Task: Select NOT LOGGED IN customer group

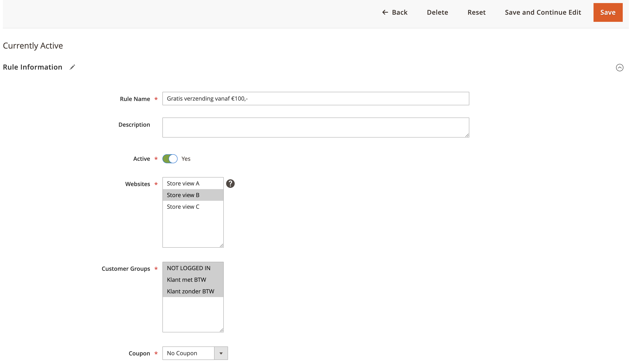Action: tap(188, 268)
